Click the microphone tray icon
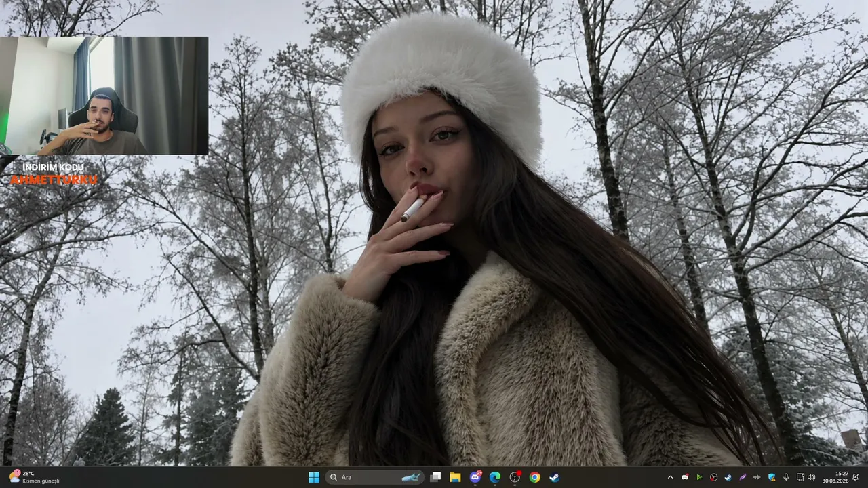868x488 pixels. pos(786,477)
